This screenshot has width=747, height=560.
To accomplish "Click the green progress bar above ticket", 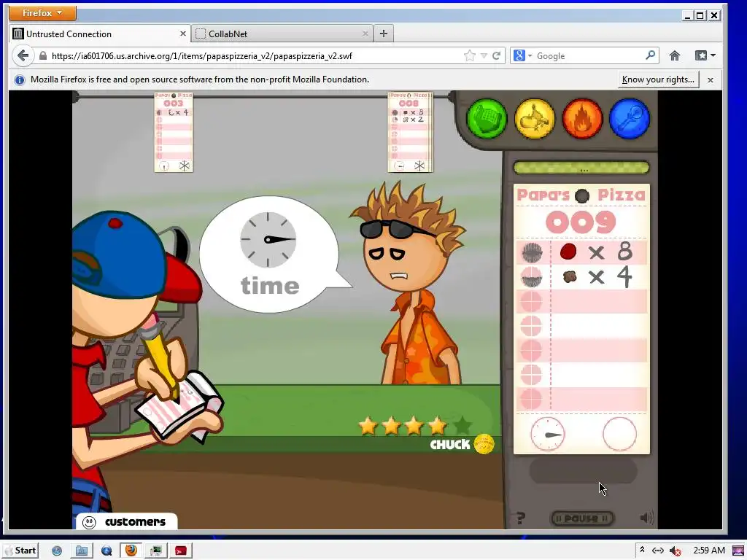I will (581, 168).
